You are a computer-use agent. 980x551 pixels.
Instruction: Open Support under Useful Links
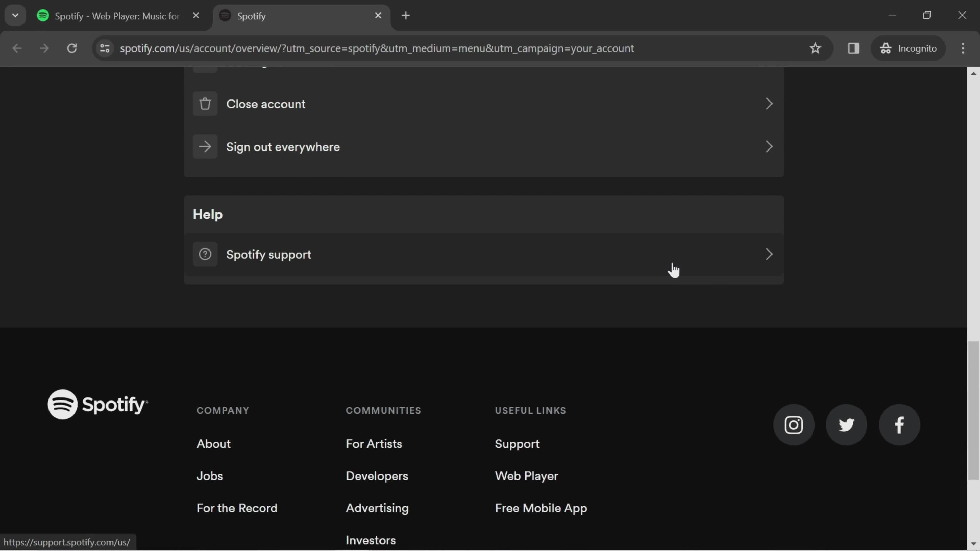point(517,444)
